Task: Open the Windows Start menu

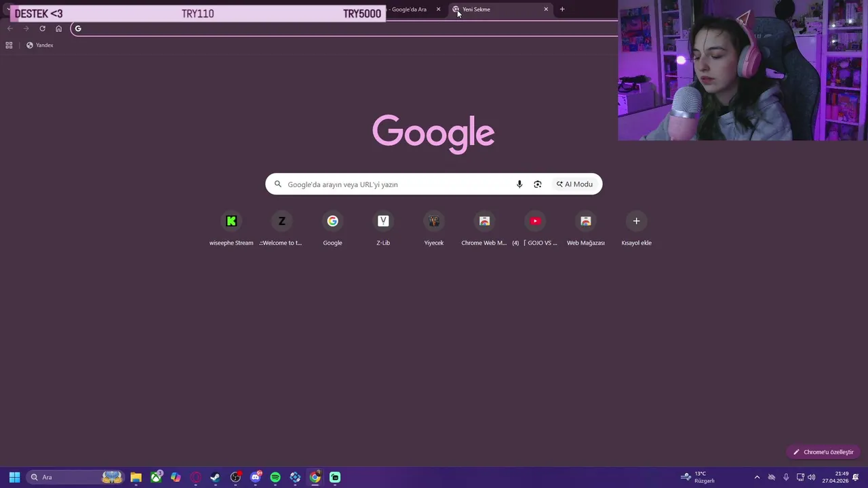Action: pyautogui.click(x=14, y=477)
